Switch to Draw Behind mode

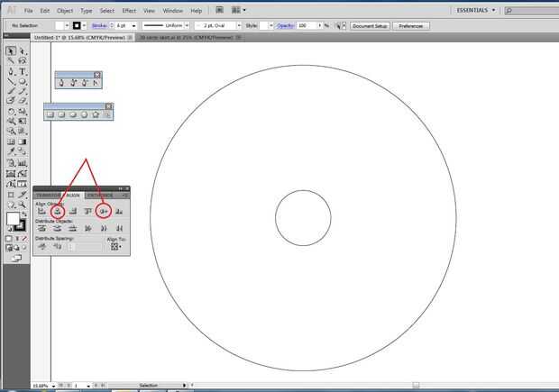coord(17,248)
